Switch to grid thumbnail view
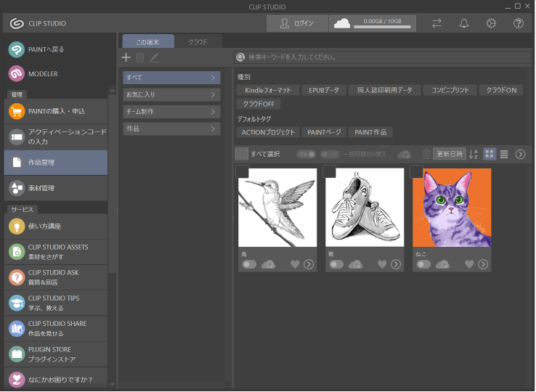The width and height of the screenshot is (536, 392). pyautogui.click(x=490, y=154)
